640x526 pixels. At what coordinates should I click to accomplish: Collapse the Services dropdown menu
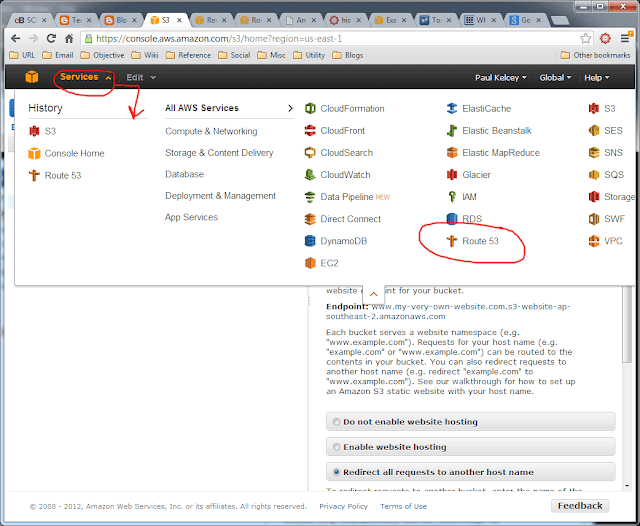tap(85, 77)
